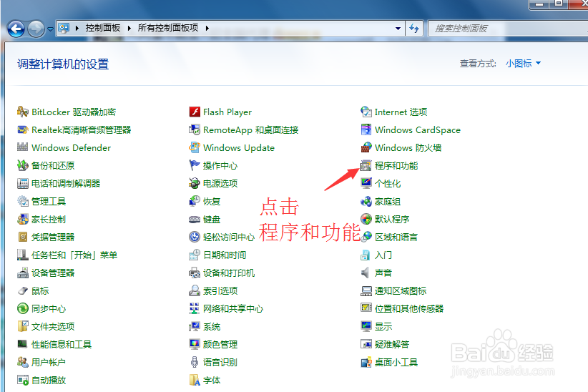Viewport: 588px width, 392px height.
Task: Open the Windows CardSpace icon
Action: [x=366, y=129]
